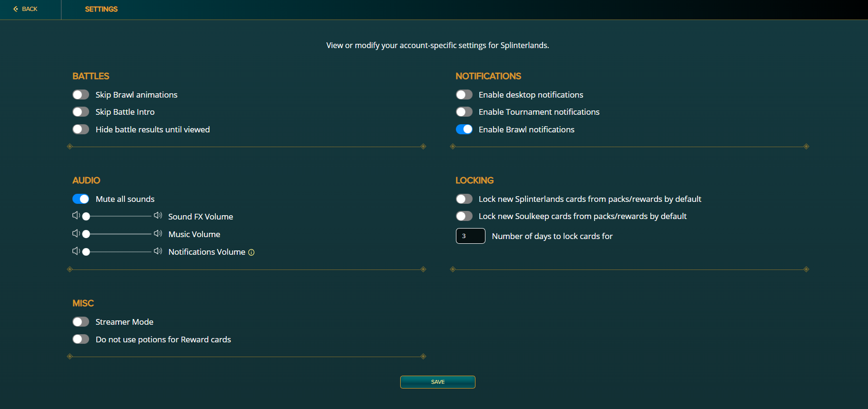Click Number of days to lock cards for text

tap(552, 236)
